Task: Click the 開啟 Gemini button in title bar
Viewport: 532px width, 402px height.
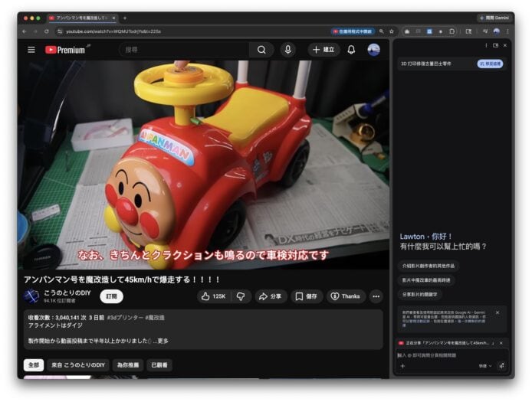Action: (x=494, y=18)
